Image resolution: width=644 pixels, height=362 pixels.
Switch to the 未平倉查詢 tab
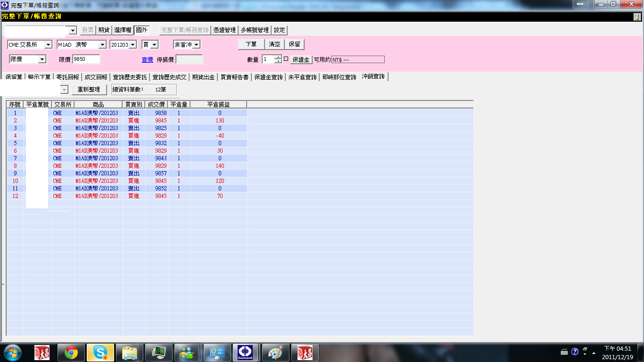tap(302, 77)
